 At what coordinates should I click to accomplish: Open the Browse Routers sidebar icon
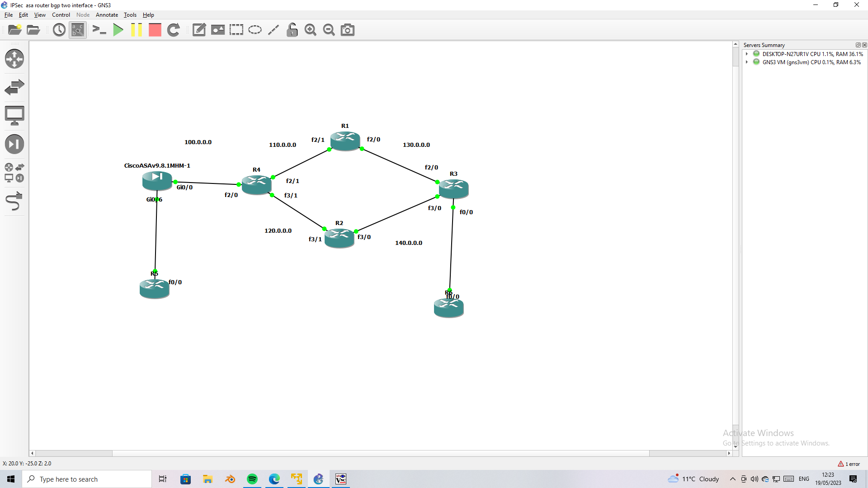(x=14, y=59)
